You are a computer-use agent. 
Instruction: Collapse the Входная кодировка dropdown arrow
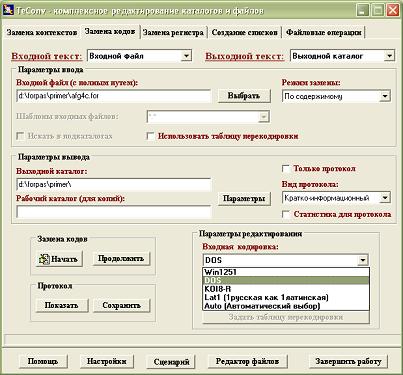[362, 260]
